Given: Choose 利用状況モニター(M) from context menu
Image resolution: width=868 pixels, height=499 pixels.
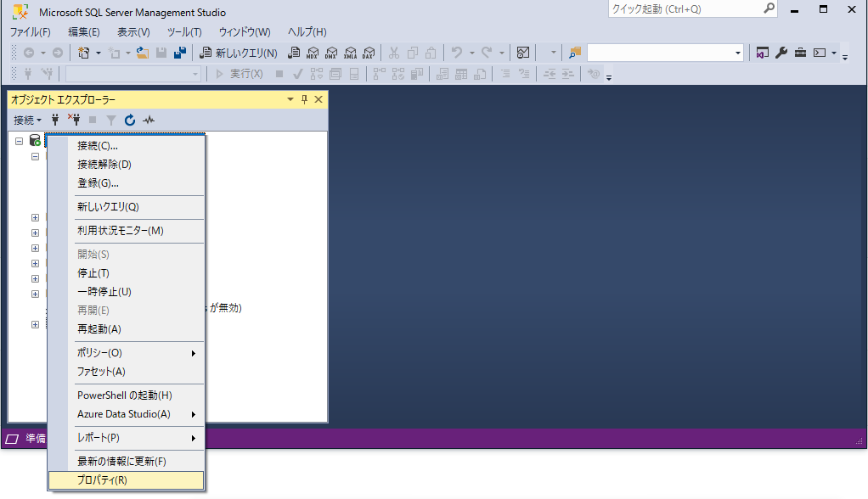Looking at the screenshot, I should [x=127, y=231].
